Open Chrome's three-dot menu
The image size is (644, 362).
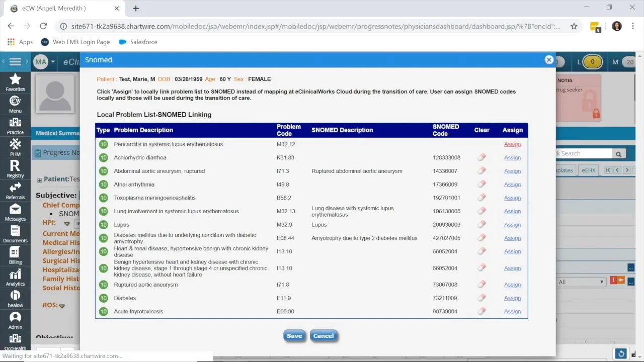pyautogui.click(x=632, y=26)
